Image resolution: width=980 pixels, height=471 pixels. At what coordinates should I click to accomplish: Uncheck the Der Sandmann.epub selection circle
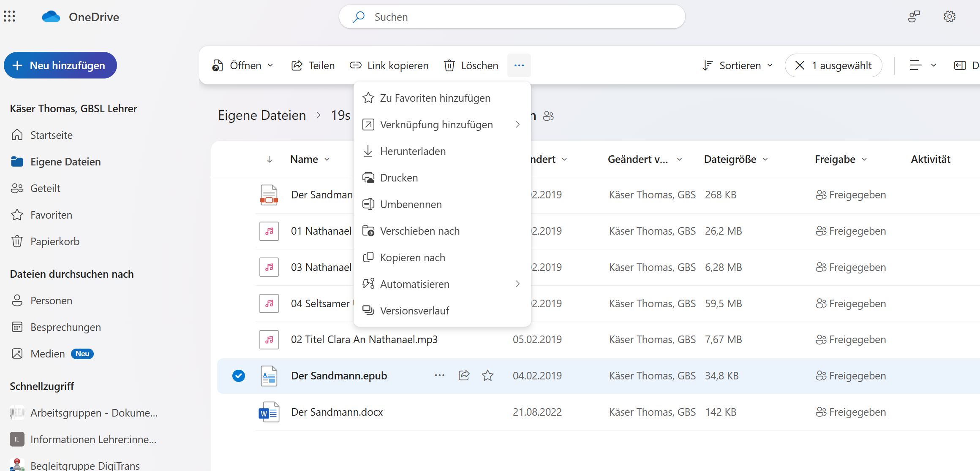tap(239, 376)
